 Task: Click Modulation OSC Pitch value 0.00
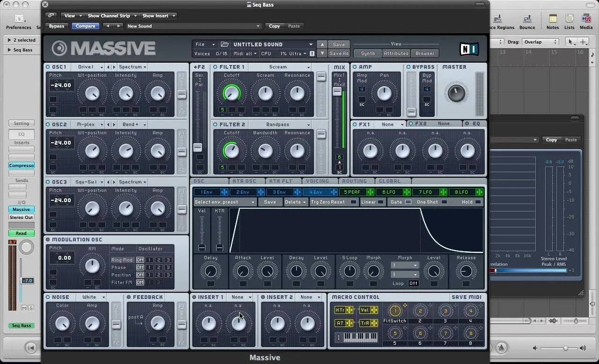pos(61,258)
